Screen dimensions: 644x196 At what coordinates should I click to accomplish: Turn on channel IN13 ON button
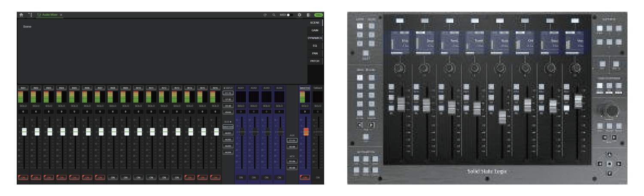[x=177, y=177]
